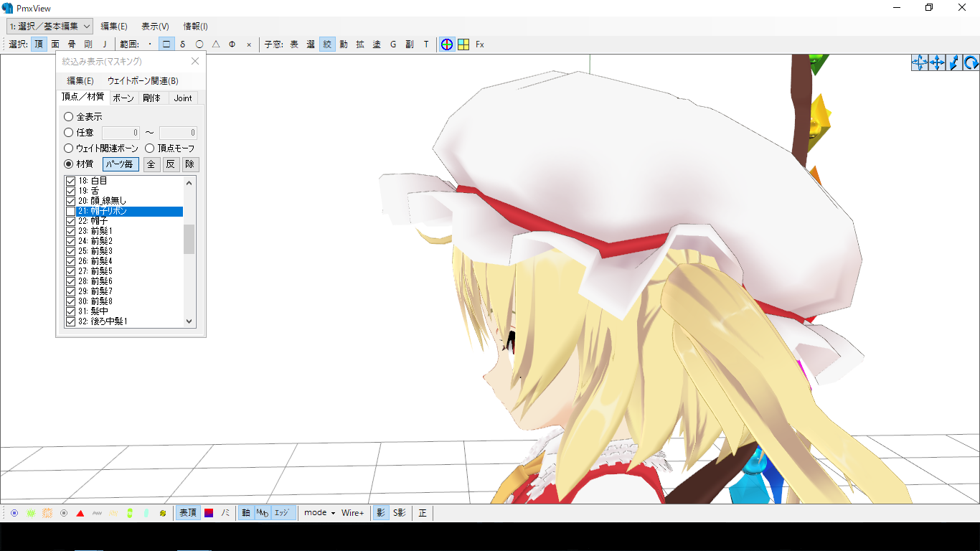Viewport: 980px width, 551px height.
Task: Open the T sub-window
Action: (x=426, y=44)
